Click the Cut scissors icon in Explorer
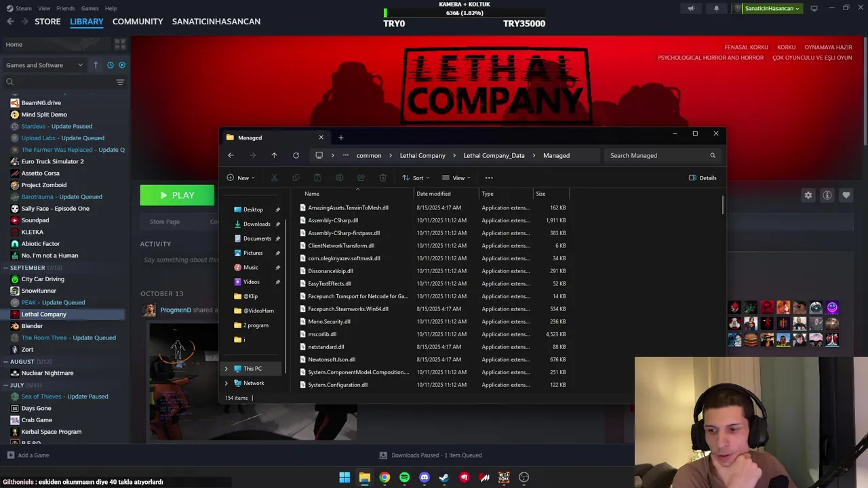Image resolution: width=868 pixels, height=488 pixels. (x=274, y=178)
